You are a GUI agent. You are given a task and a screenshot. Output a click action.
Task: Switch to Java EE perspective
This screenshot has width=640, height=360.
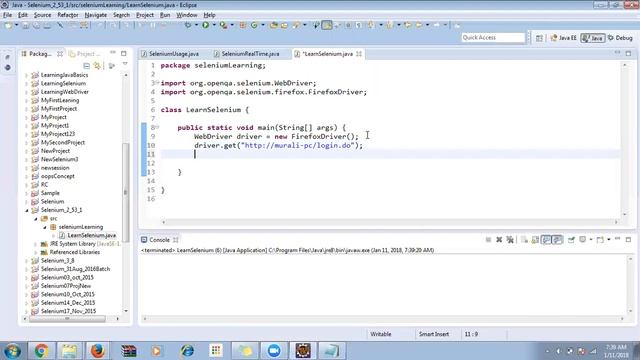click(563, 38)
